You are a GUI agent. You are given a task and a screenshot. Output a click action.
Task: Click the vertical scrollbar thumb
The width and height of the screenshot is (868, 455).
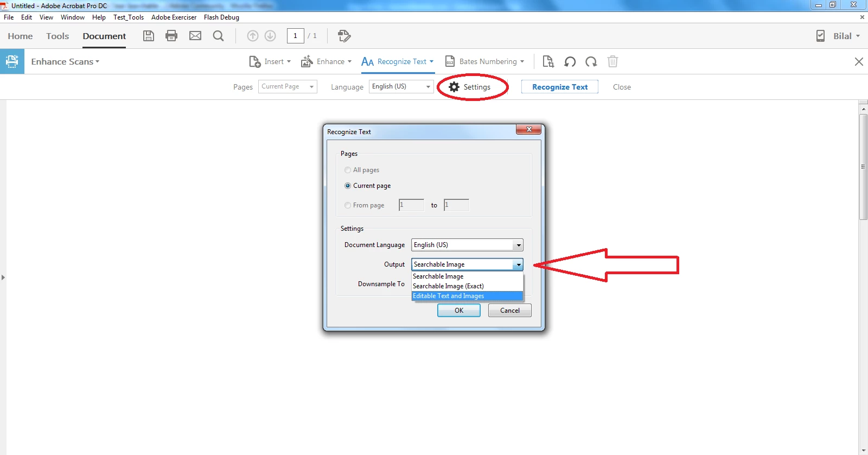(x=863, y=167)
